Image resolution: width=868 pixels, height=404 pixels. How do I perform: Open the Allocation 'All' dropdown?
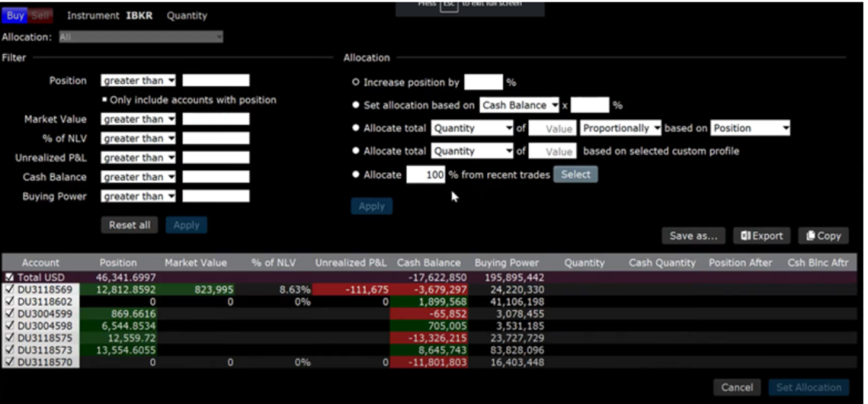coord(141,37)
